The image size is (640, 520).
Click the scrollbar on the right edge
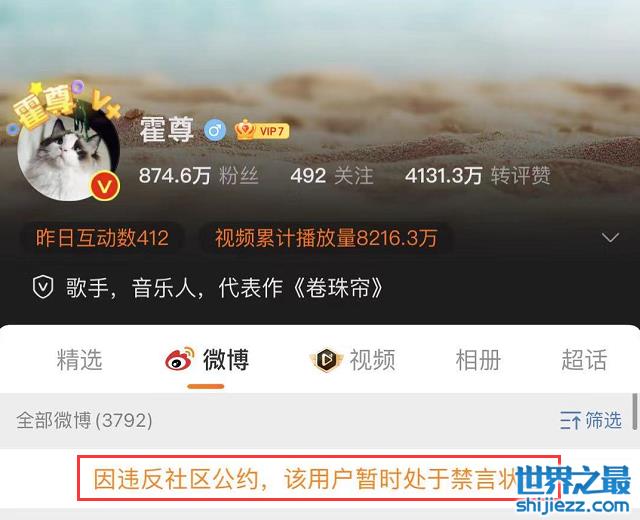coord(635,411)
